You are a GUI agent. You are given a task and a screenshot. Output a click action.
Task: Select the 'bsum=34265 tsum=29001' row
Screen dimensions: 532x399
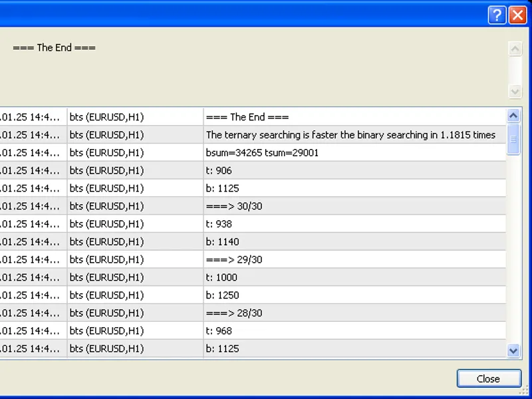click(x=253, y=153)
